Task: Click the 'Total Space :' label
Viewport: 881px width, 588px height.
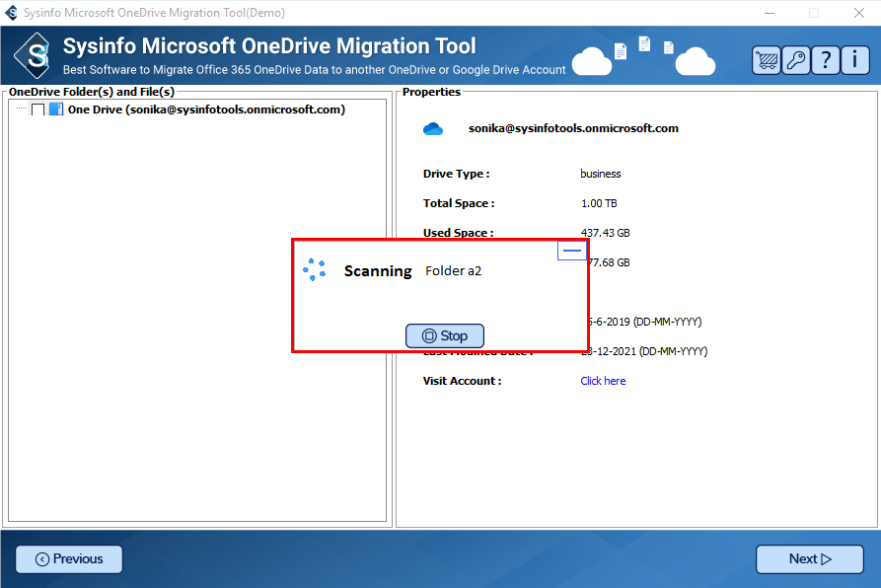Action: tap(459, 203)
